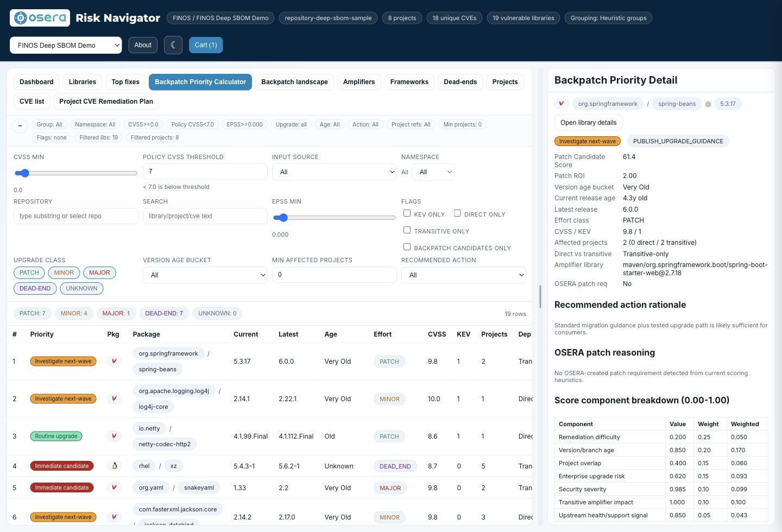Open Version Age Bucket dropdown
The image size is (782, 532).
(x=205, y=275)
